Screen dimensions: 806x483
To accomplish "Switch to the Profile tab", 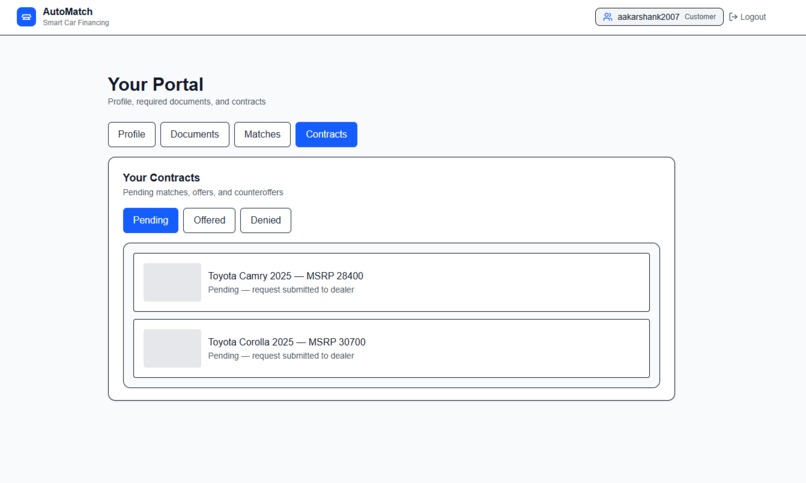I will tap(132, 134).
